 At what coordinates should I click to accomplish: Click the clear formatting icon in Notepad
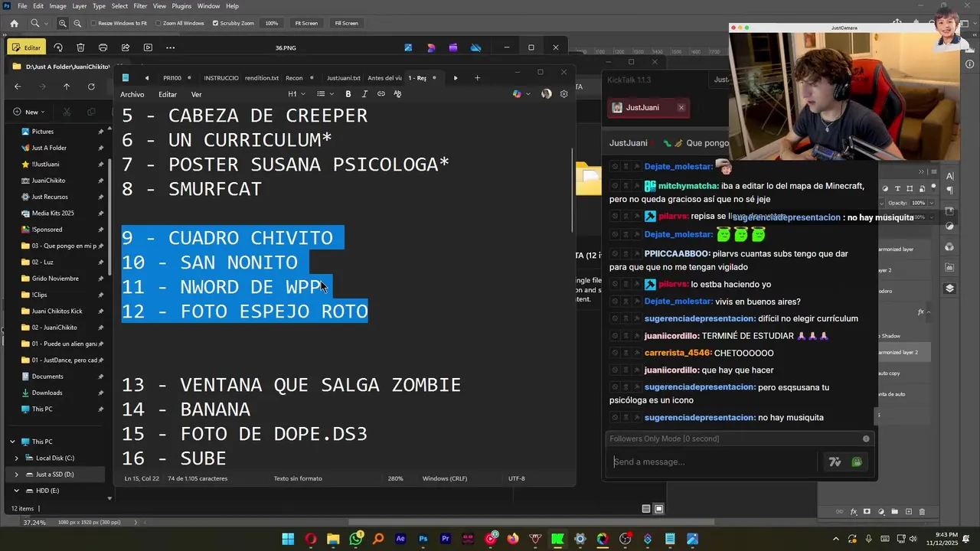(x=397, y=94)
